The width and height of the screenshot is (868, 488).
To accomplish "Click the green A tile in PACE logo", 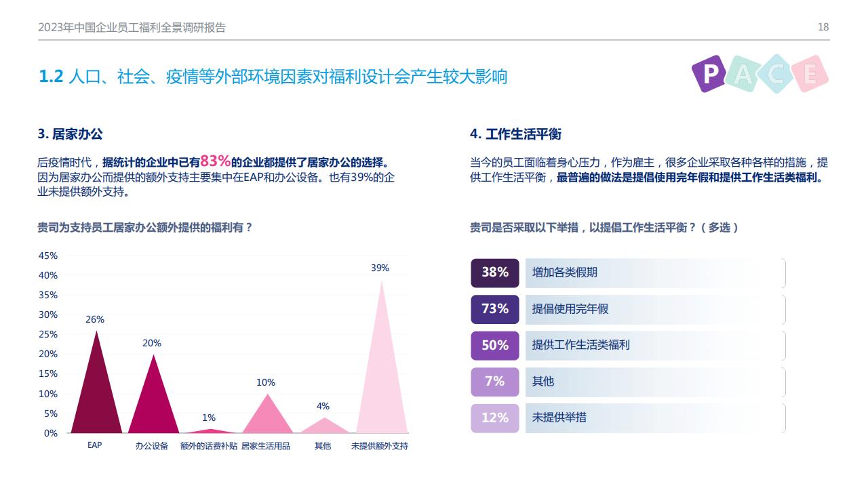I will point(743,73).
